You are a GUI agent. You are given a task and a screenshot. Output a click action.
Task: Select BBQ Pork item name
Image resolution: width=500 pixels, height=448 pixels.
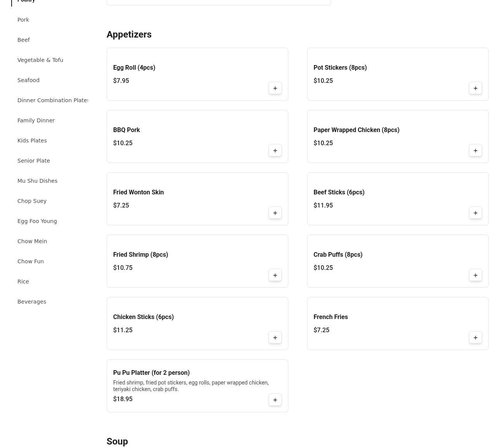(x=126, y=130)
